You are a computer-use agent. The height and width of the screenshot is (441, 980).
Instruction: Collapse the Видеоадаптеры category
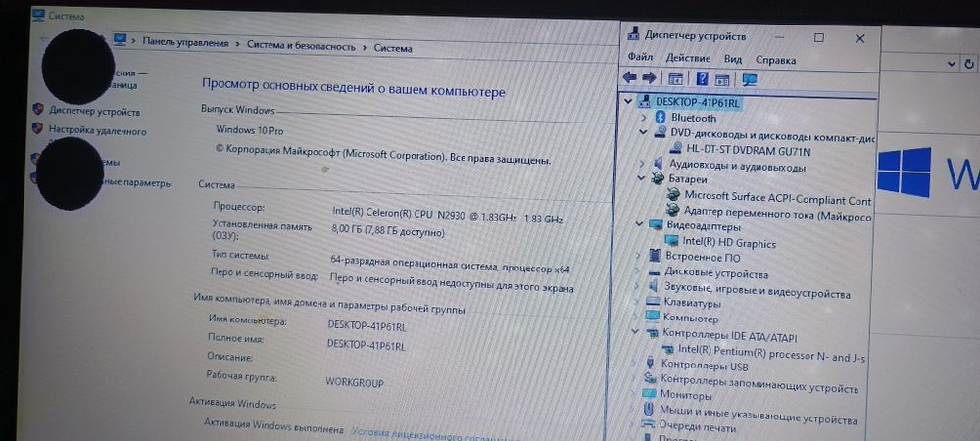[639, 224]
